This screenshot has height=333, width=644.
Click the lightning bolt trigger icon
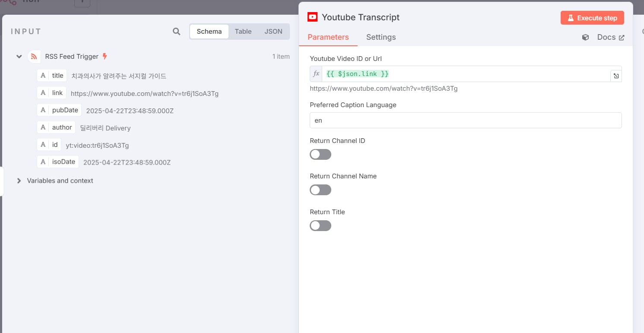click(x=105, y=57)
